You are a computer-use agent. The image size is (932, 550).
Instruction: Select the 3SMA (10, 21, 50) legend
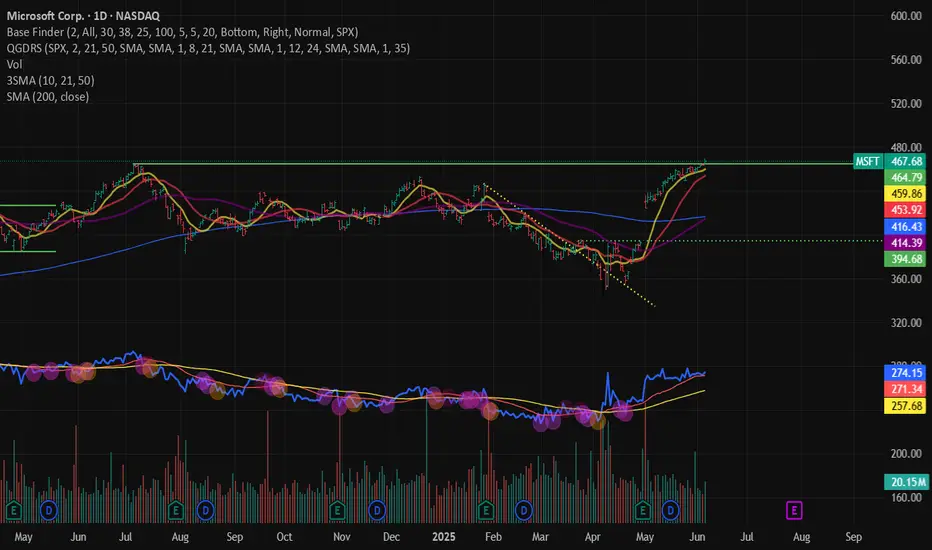[51, 80]
